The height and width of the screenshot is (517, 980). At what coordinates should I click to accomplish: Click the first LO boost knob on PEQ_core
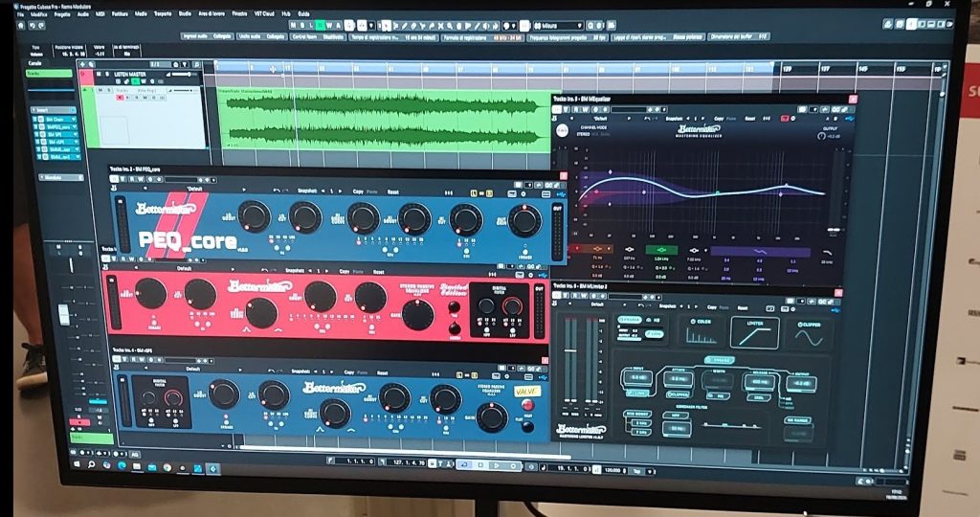[x=254, y=216]
